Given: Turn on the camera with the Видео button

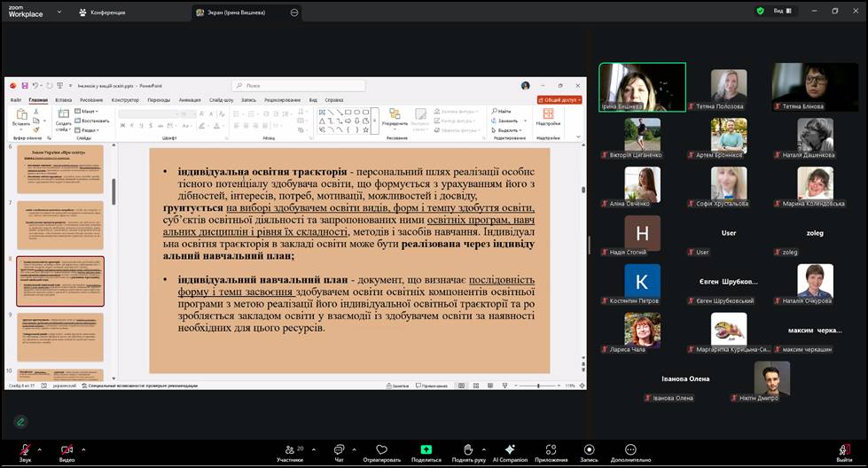Looking at the screenshot, I should point(66,450).
